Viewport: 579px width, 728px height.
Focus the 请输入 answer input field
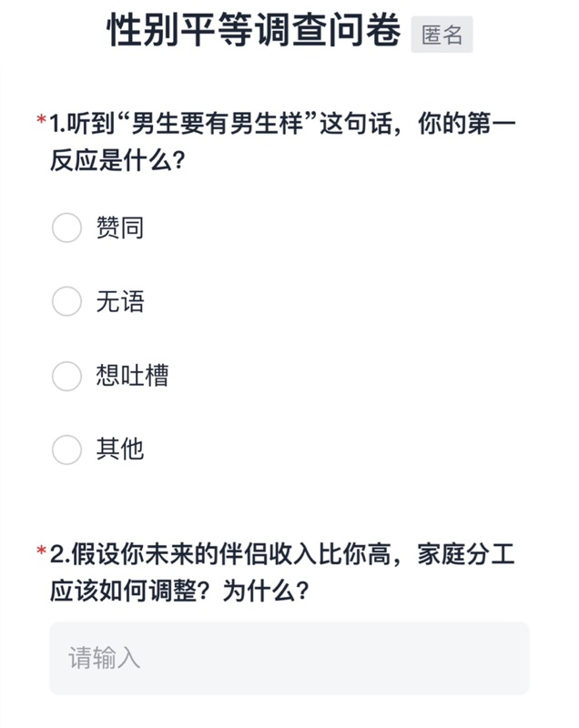(289, 658)
